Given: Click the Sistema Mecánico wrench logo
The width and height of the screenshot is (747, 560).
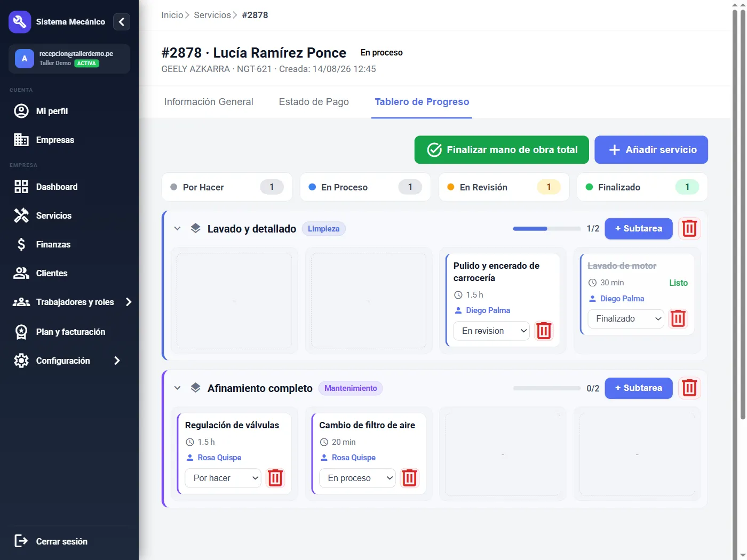Looking at the screenshot, I should 20,22.
